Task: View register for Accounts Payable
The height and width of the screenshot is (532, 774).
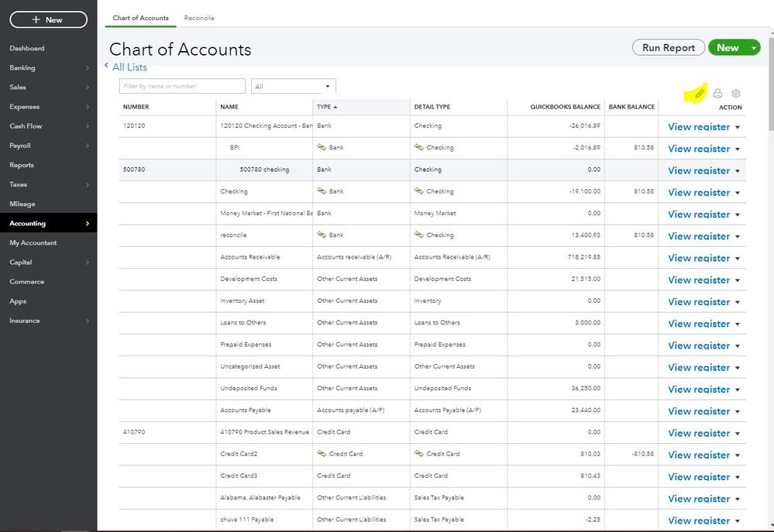Action: tap(699, 412)
